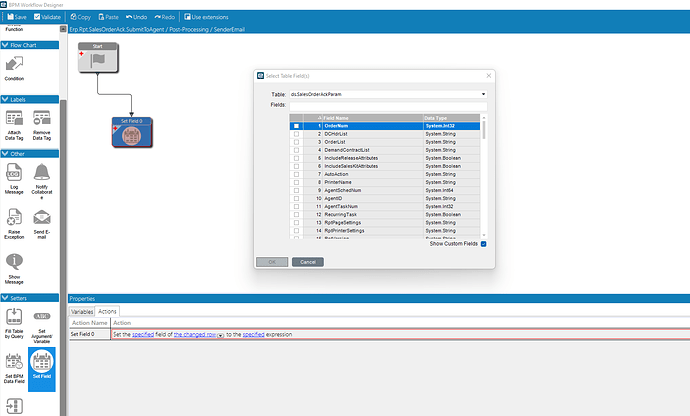
Task: Check the AgentID field checkbox
Action: pos(296,199)
